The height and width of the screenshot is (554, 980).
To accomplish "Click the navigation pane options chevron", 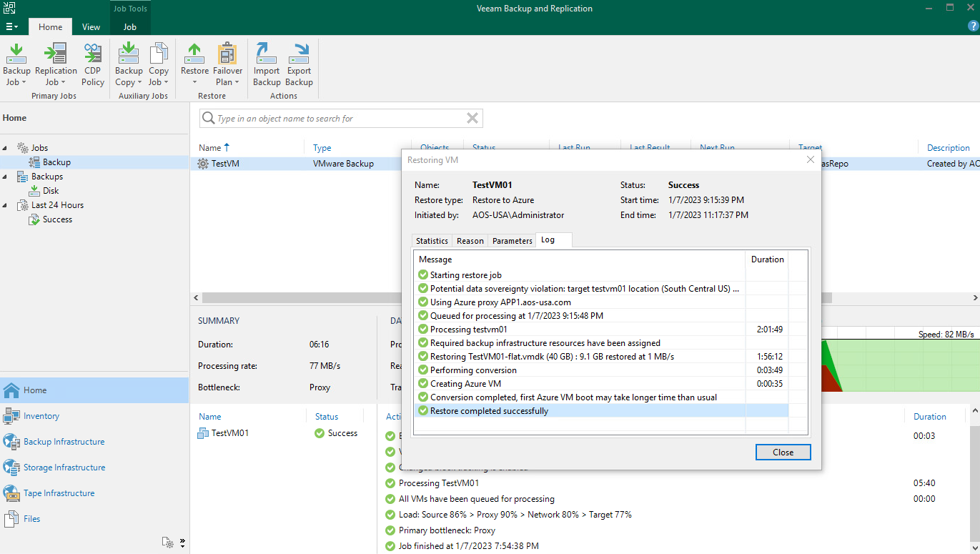I will tap(182, 543).
